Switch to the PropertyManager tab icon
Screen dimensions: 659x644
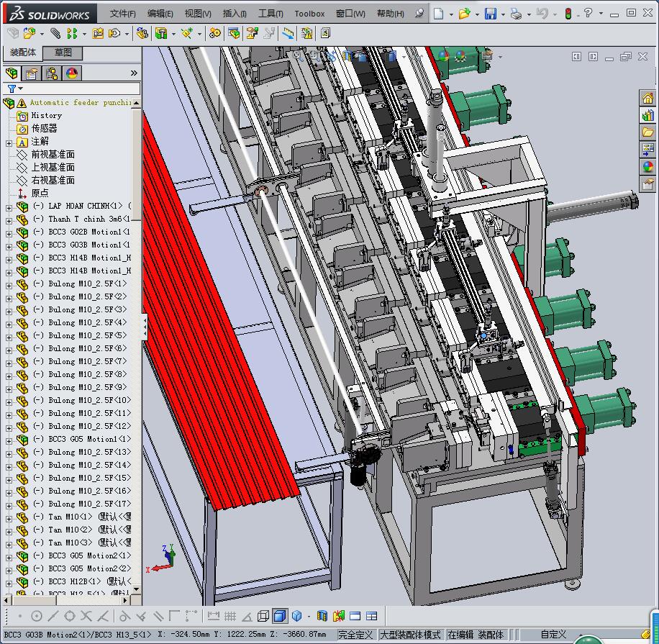pyautogui.click(x=32, y=73)
